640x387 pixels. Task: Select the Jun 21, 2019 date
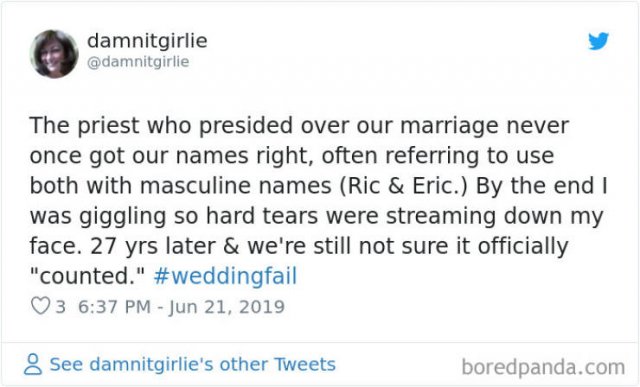click(x=227, y=307)
